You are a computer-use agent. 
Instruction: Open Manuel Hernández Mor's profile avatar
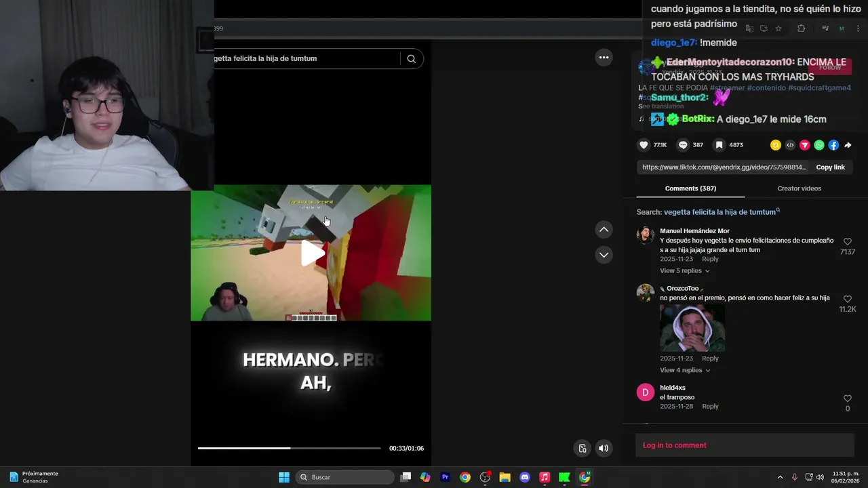click(x=646, y=235)
